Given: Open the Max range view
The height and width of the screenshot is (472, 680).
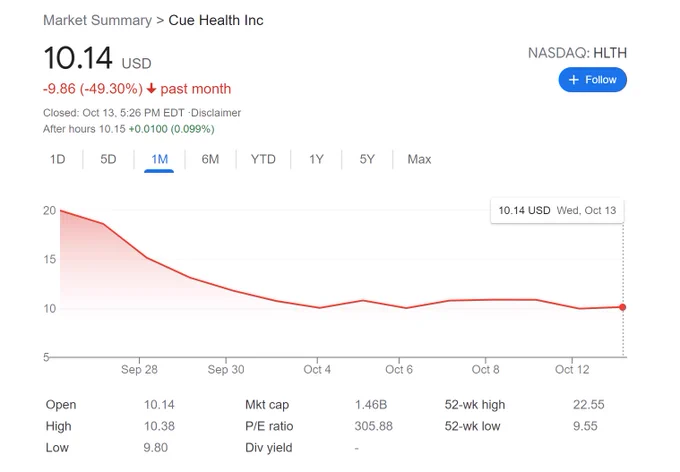Looking at the screenshot, I should click(x=419, y=159).
